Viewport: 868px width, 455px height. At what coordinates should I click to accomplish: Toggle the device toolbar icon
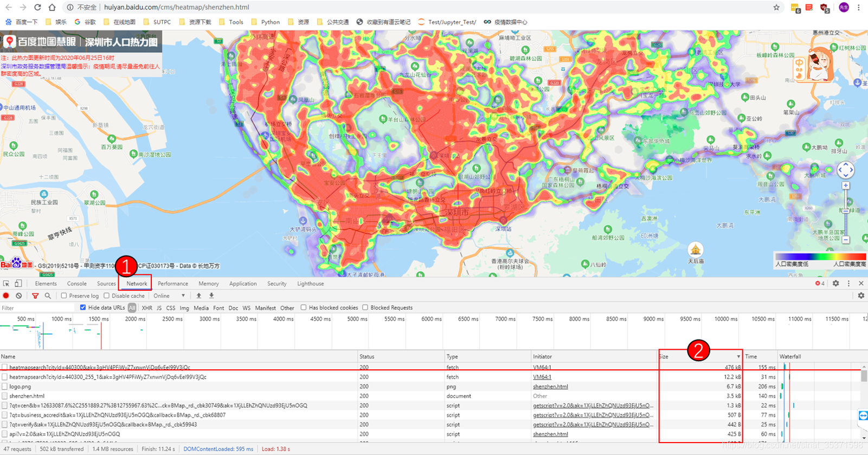click(x=18, y=284)
